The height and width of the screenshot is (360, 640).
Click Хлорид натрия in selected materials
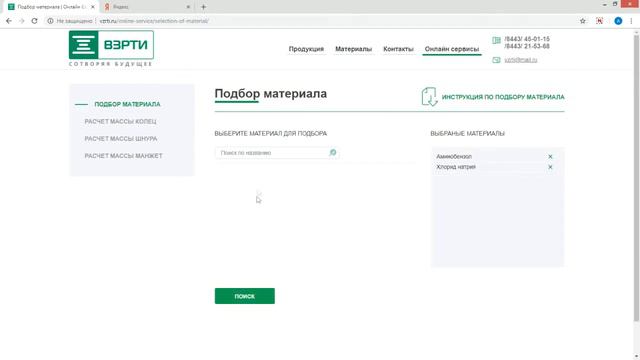[x=456, y=167]
